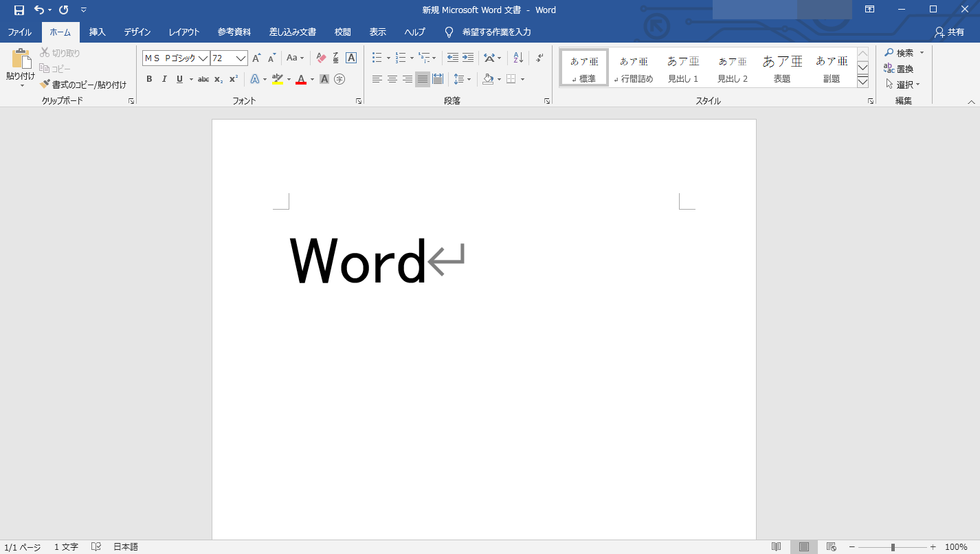Open the line spacing dropdown
980x554 pixels.
coord(463,79)
